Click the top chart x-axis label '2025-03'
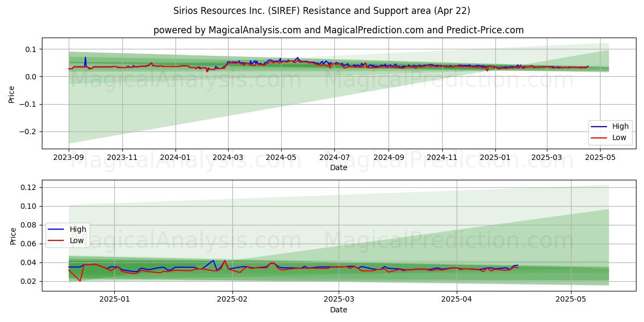This screenshot has height=322, width=644. [547, 157]
